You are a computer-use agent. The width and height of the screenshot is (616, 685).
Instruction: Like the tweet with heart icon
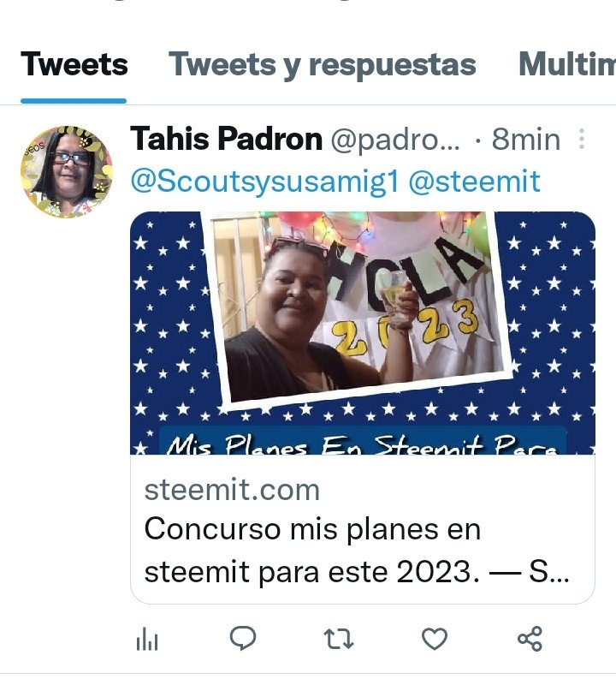point(435,639)
